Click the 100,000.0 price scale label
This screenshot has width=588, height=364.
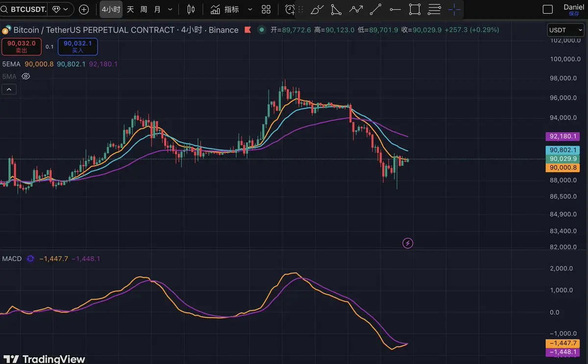564,59
